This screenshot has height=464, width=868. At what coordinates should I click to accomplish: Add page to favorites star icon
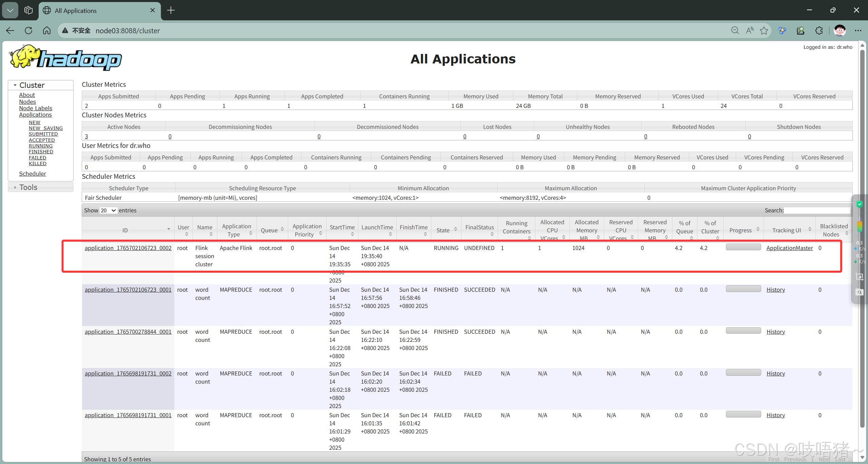pyautogui.click(x=764, y=31)
